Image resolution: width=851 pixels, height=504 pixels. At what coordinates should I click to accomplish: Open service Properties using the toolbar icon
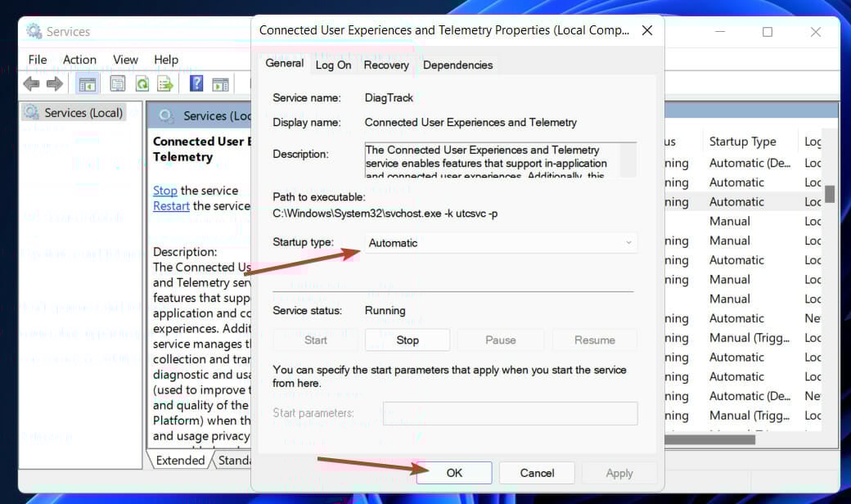pos(118,83)
